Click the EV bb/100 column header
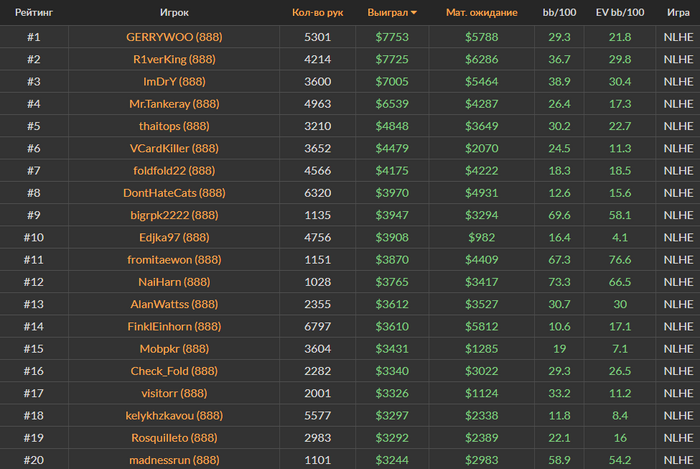 pyautogui.click(x=620, y=12)
